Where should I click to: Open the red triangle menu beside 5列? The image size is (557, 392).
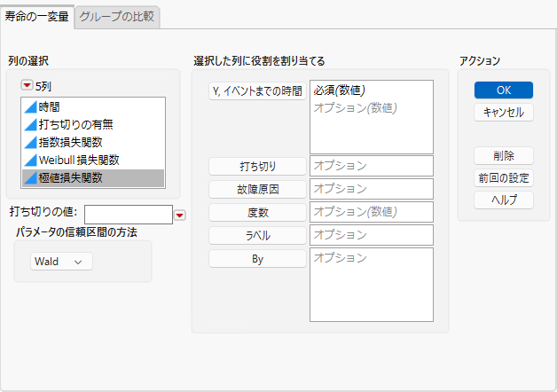click(x=27, y=85)
